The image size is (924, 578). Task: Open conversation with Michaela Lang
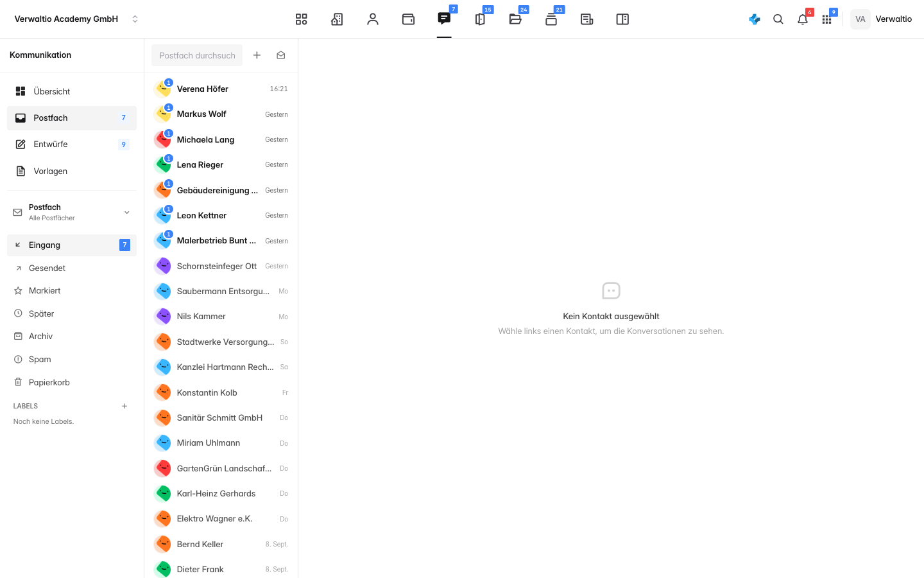(x=221, y=139)
